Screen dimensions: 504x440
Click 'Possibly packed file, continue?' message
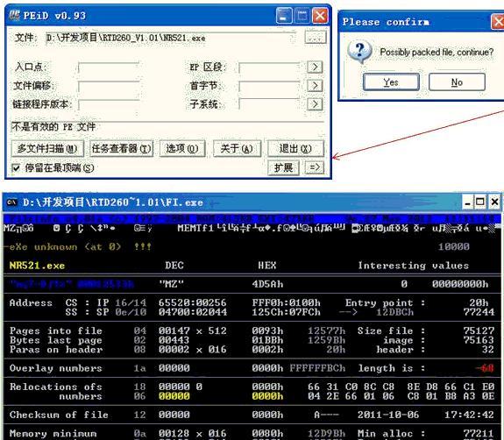[437, 52]
